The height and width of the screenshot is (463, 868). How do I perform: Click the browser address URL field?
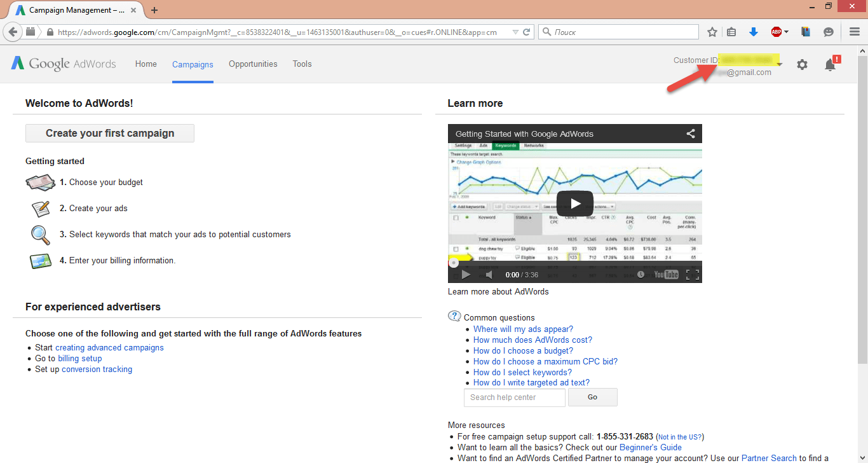pyautogui.click(x=280, y=32)
